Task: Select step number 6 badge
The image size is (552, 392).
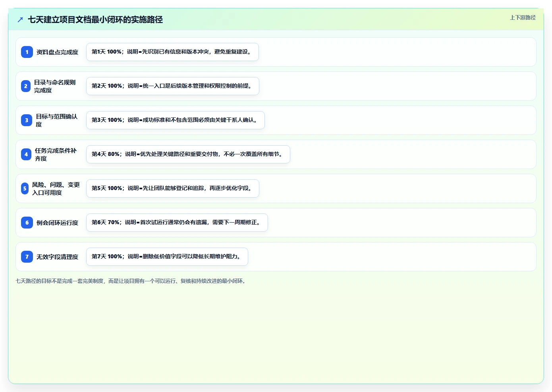Action: (x=27, y=223)
